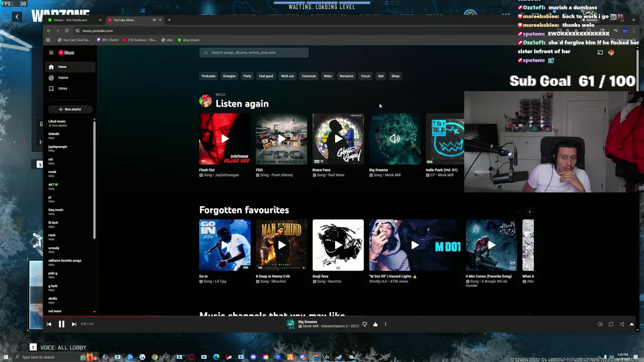
Task: Create a New playlist
Action: (70, 109)
